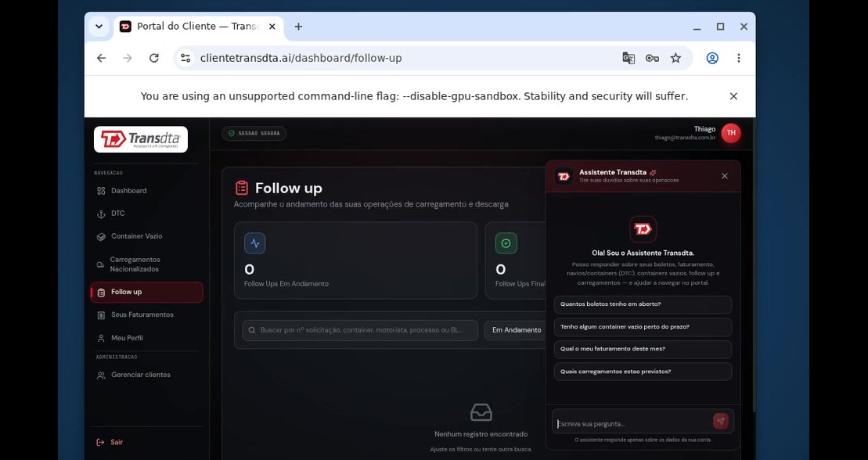Focus the 'Escreva sua pergunta' input

[x=632, y=423]
